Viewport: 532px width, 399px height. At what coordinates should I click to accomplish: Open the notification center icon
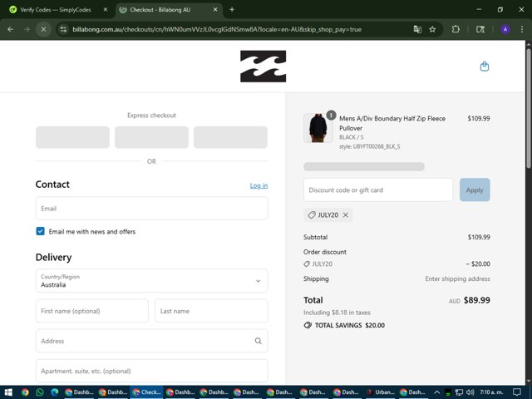coord(517,392)
